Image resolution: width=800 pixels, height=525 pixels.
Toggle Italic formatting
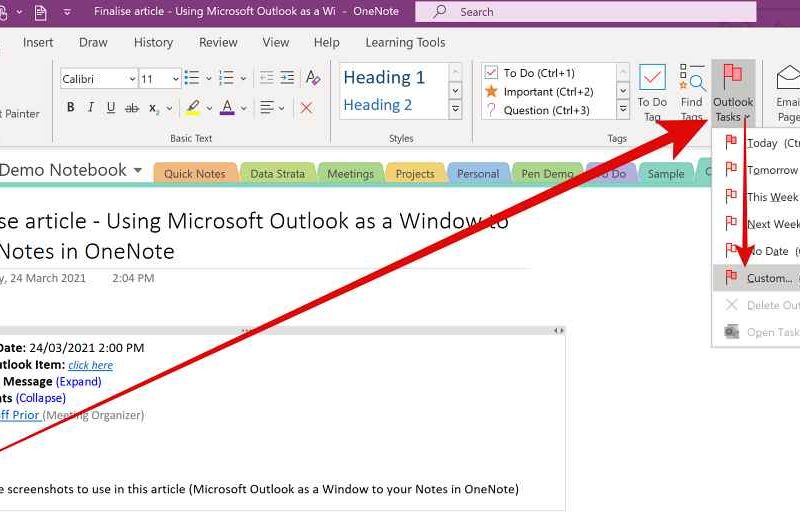[x=91, y=107]
